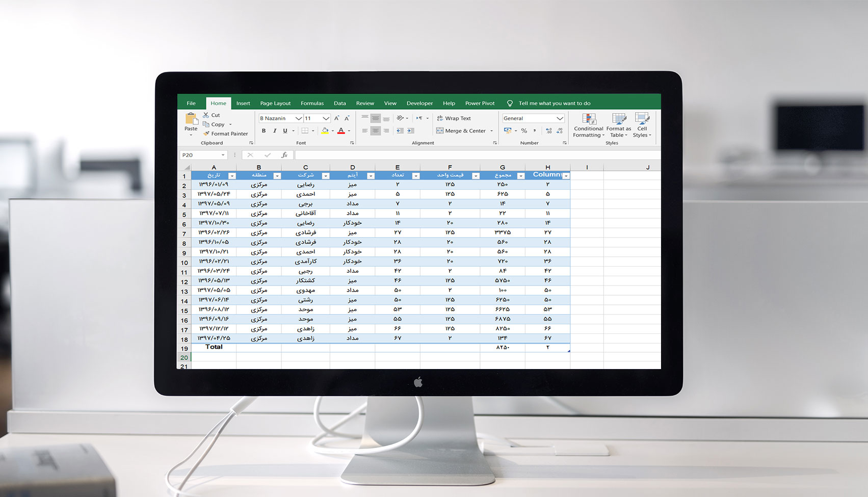The height and width of the screenshot is (497, 868).
Task: Open Format as Table
Action: coord(619,125)
